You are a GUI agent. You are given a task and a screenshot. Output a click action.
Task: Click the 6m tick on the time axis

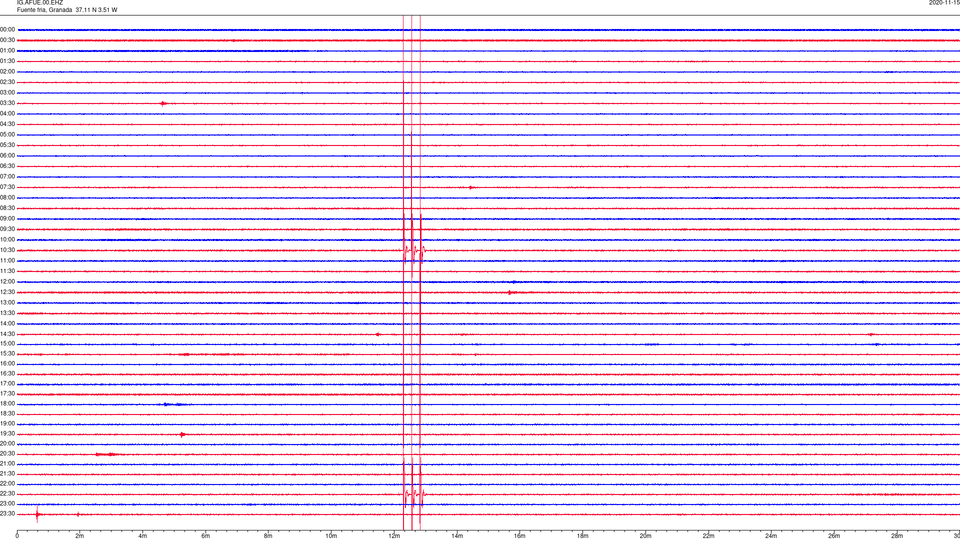(x=206, y=536)
